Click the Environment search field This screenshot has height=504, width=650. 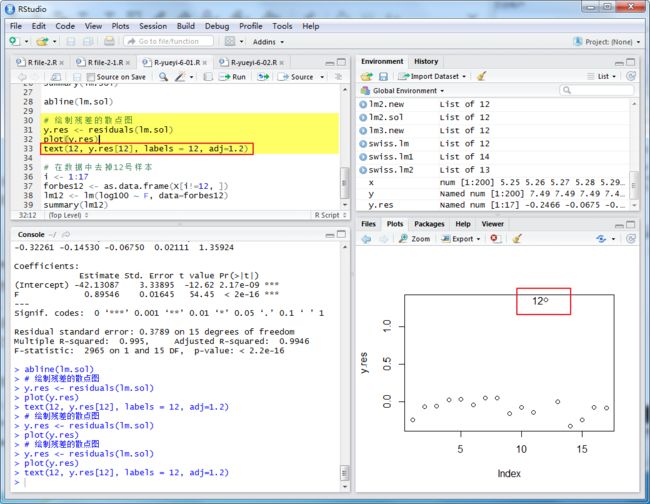[597, 90]
